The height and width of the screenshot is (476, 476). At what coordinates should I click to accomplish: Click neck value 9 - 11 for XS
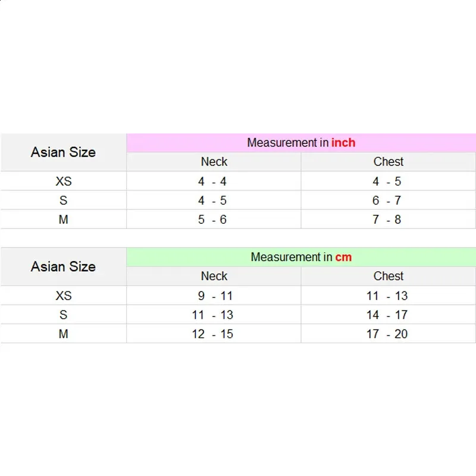pos(215,296)
